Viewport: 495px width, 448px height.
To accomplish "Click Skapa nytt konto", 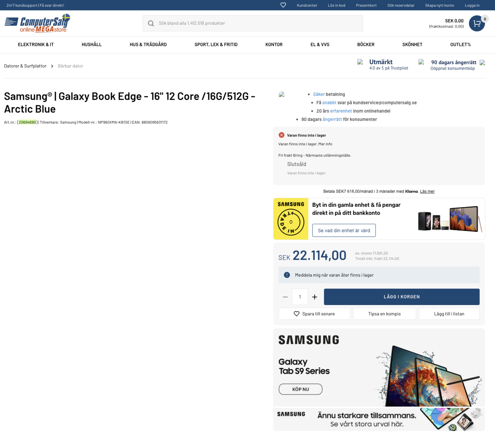I will [439, 5].
